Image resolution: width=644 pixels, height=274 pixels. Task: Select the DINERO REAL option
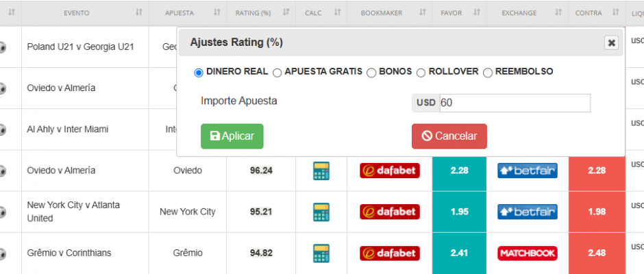(199, 72)
